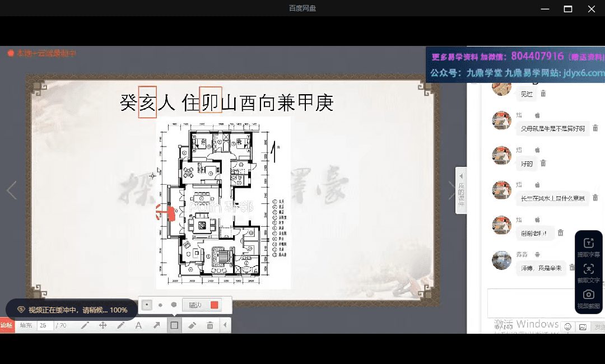Click the 描边 stroke button
Image resolution: width=605 pixels, height=364 pixels.
click(196, 305)
